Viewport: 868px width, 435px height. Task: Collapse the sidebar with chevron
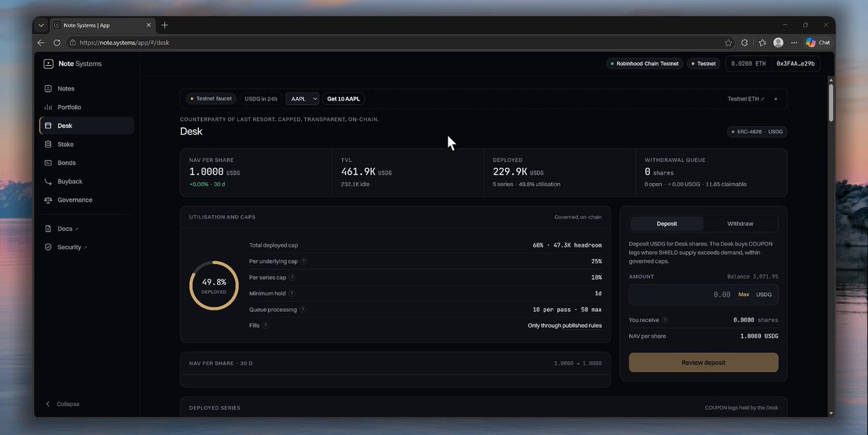click(48, 404)
